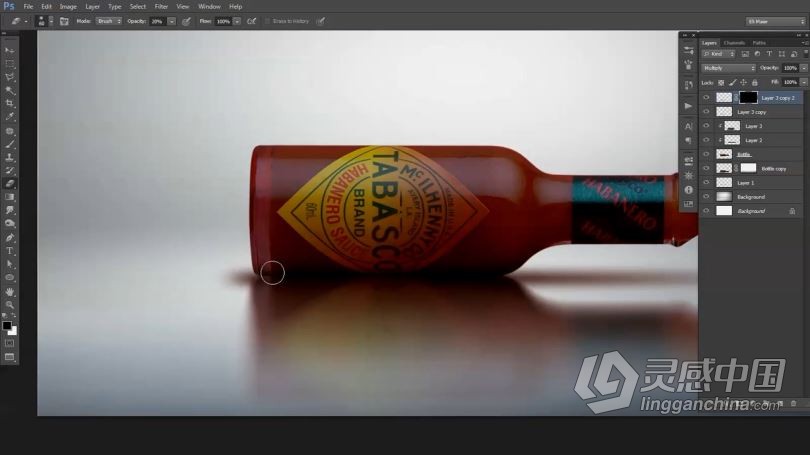Open the tool preset picker arrow
The image size is (810, 455).
(x=26, y=21)
